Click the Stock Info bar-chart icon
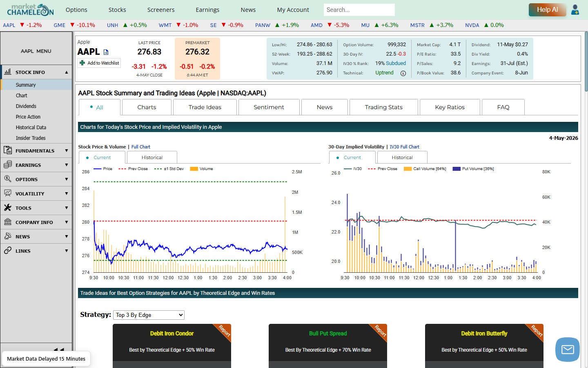The image size is (588, 368). click(8, 72)
